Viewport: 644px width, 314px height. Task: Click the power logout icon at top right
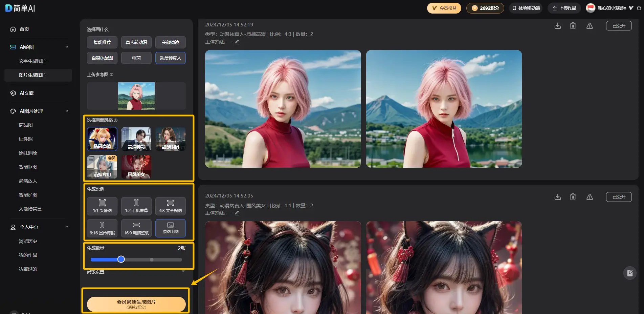coord(639,8)
